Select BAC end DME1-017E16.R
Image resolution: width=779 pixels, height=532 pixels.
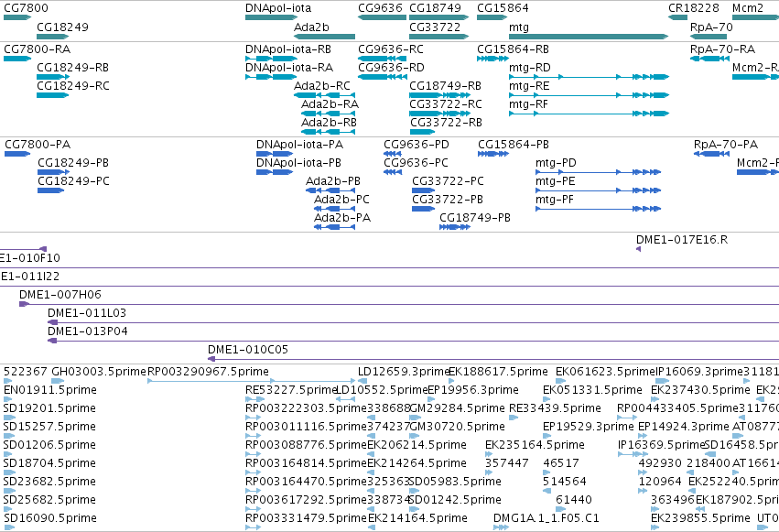click(x=638, y=249)
